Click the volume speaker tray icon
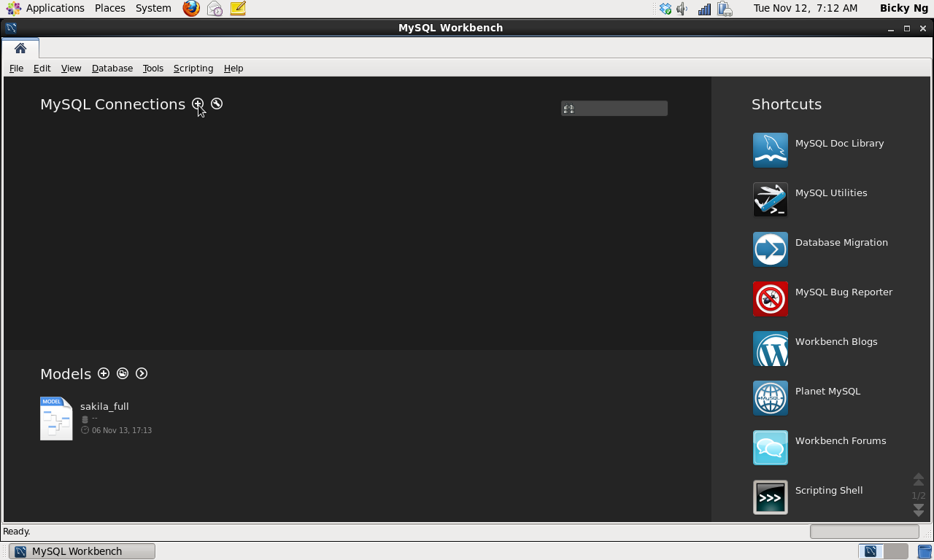Screen dimensions: 934x560 [683, 9]
